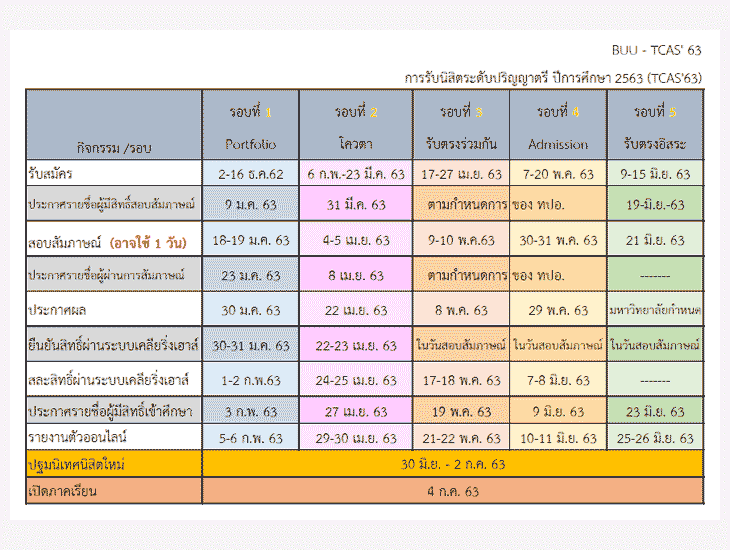This screenshot has height=550, width=730.
Task: Click the cell '17-27 เม.ย. 63'
Action: coord(461,173)
